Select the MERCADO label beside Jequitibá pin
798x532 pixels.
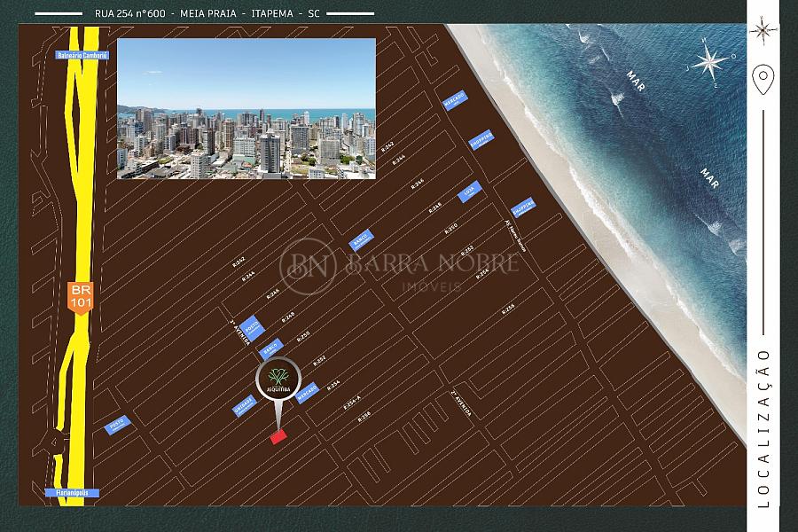point(308,392)
